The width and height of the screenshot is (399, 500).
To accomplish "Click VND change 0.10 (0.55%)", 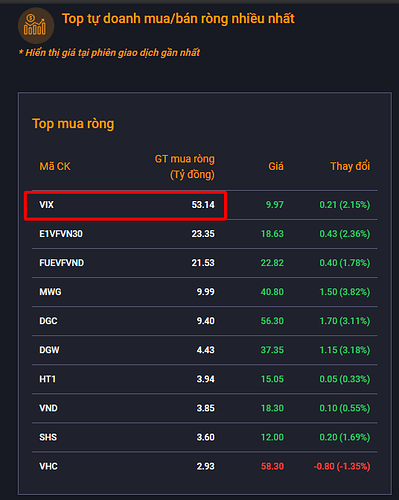I will (x=345, y=408).
